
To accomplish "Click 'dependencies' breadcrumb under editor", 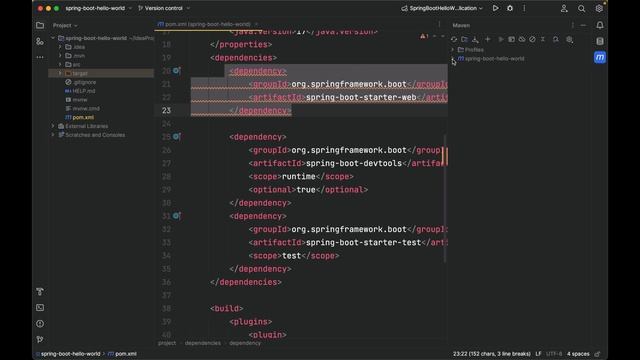I will point(202,343).
